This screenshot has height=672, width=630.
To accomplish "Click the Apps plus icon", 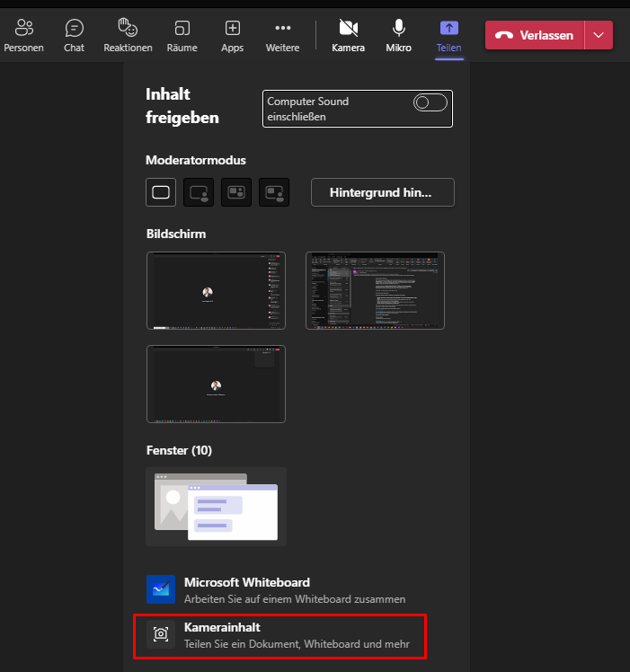I will (232, 35).
